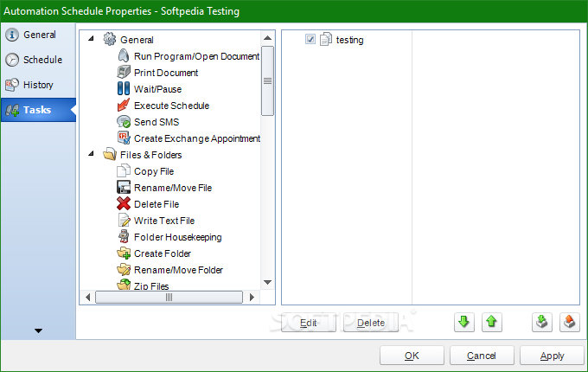Select the "Delete File" label
Image resolution: width=588 pixels, height=372 pixels.
click(157, 204)
